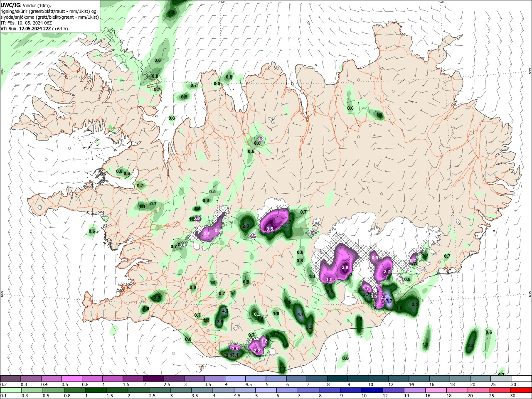Click the 3.9 precipitation value on the map
532x399 pixels.
tap(220, 322)
